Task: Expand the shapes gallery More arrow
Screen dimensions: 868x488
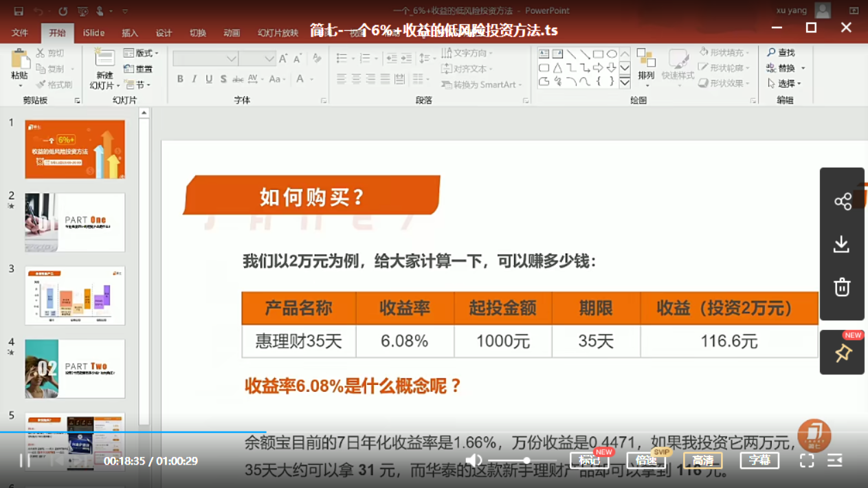Action: (625, 82)
